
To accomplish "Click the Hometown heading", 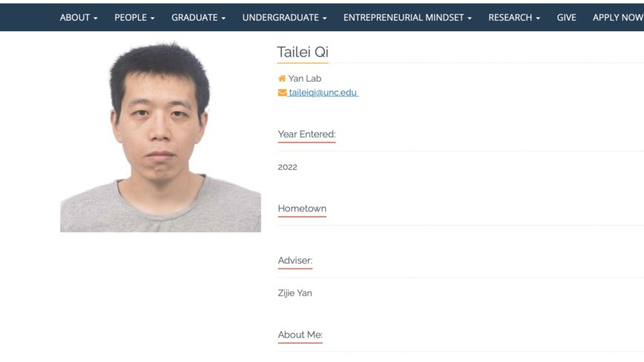I will coord(302,208).
